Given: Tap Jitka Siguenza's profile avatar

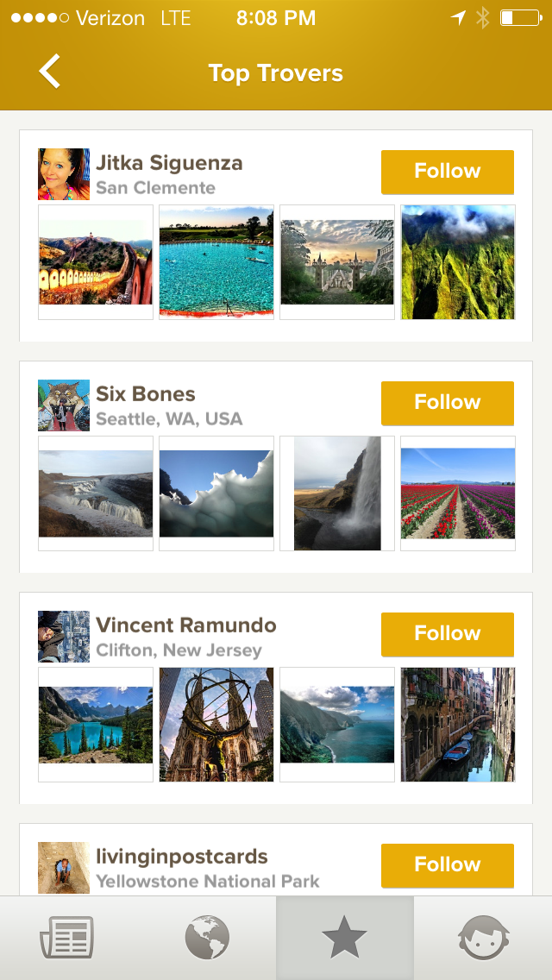Looking at the screenshot, I should tap(64, 174).
